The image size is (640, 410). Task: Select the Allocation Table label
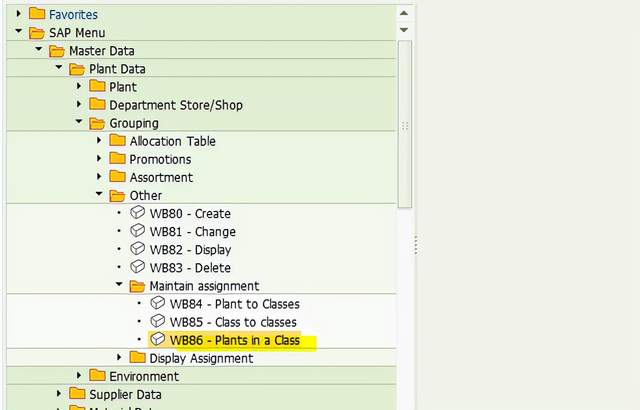[173, 141]
